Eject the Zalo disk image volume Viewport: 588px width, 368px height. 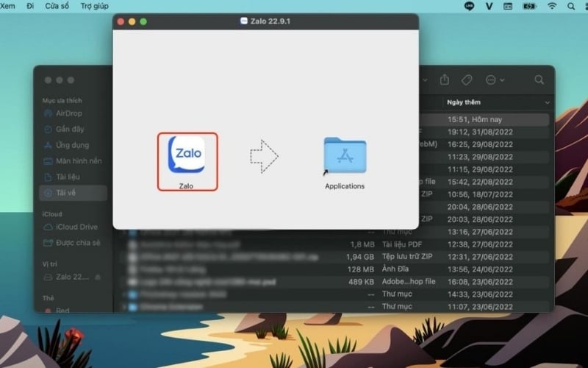point(98,277)
